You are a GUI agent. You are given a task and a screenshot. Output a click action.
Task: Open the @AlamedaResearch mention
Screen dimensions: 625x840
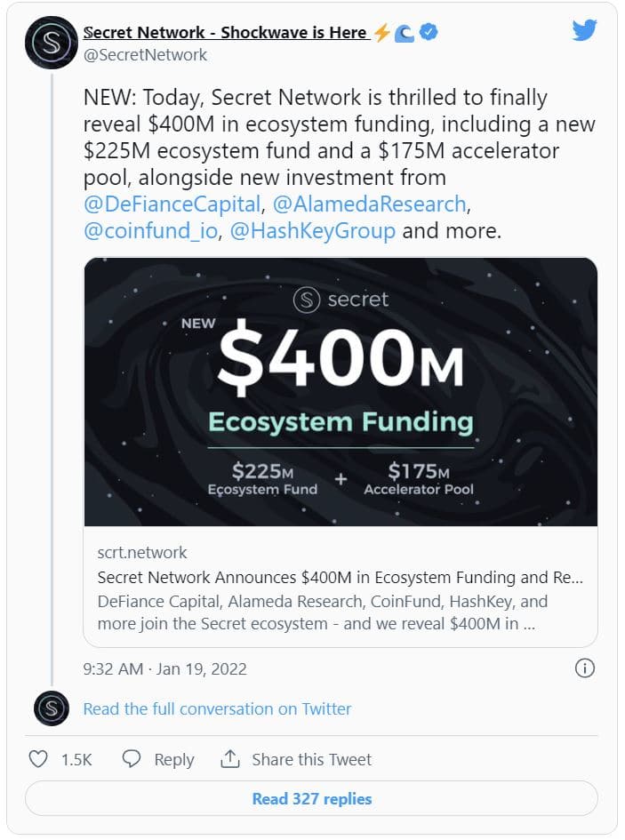coord(369,204)
